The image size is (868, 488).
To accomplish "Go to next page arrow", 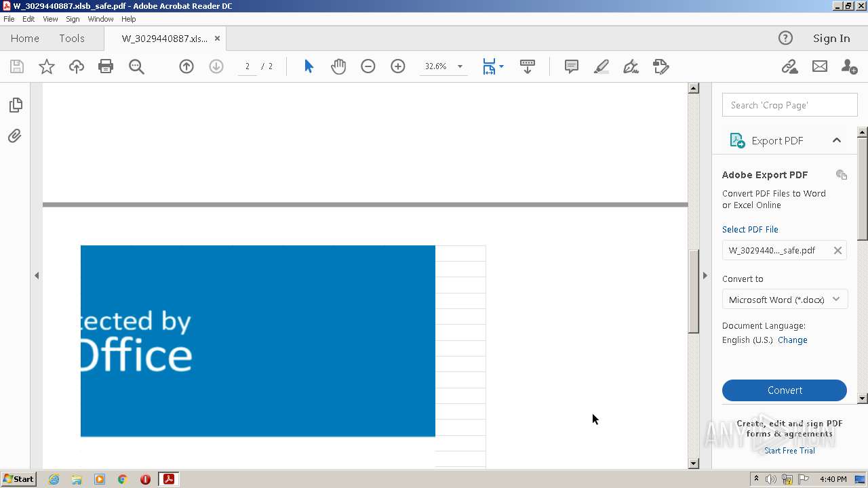I will 216,66.
